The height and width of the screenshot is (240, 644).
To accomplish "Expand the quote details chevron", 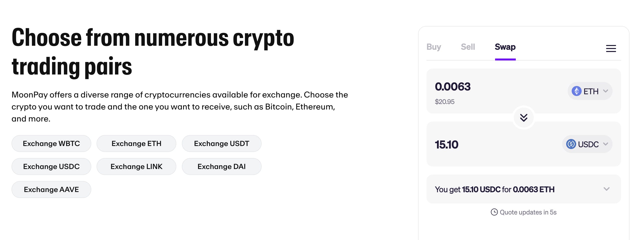I will click(x=606, y=189).
